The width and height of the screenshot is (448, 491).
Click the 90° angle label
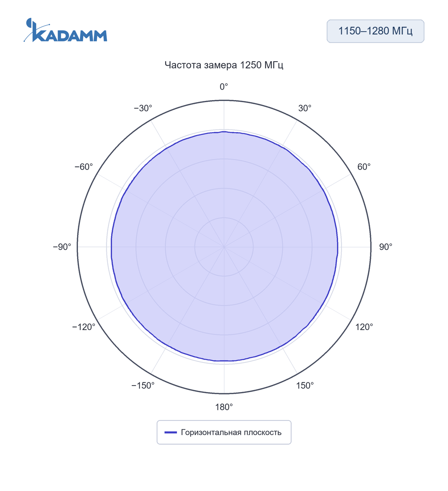tap(386, 247)
